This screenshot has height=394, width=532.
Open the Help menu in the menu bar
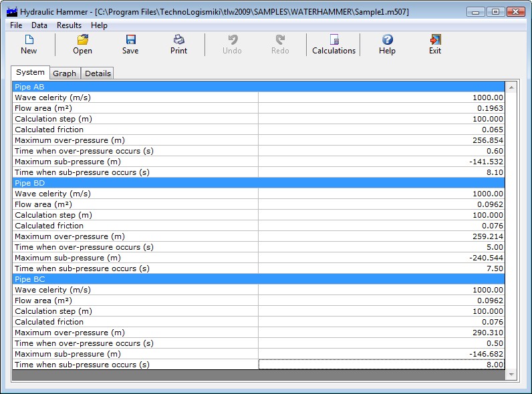(x=99, y=25)
